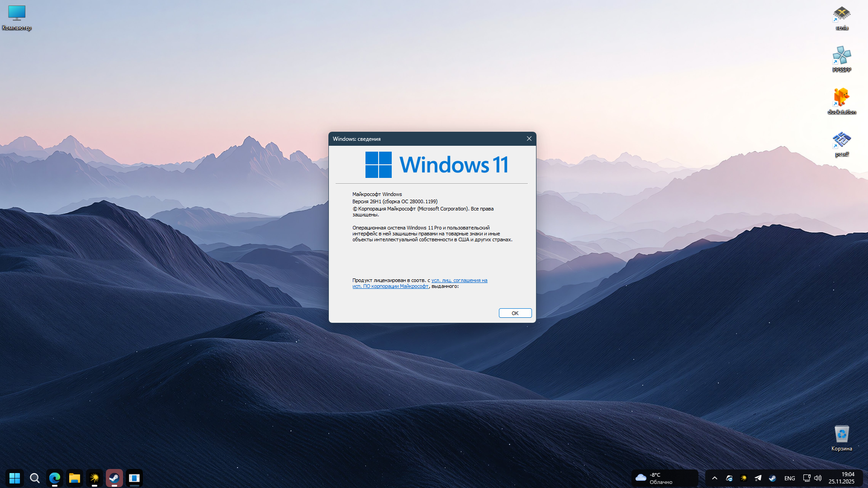Select the PPSSPP desktop shortcut
The height and width of the screenshot is (488, 868).
pyautogui.click(x=841, y=59)
